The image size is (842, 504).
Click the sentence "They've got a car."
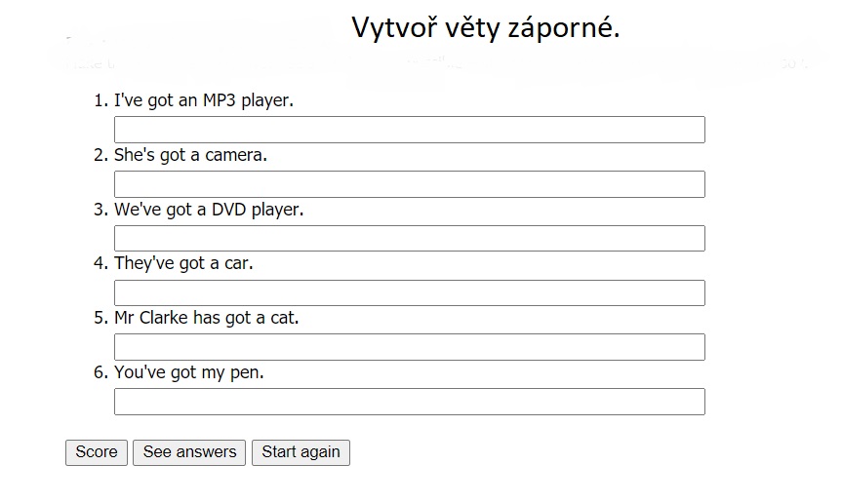(x=183, y=263)
